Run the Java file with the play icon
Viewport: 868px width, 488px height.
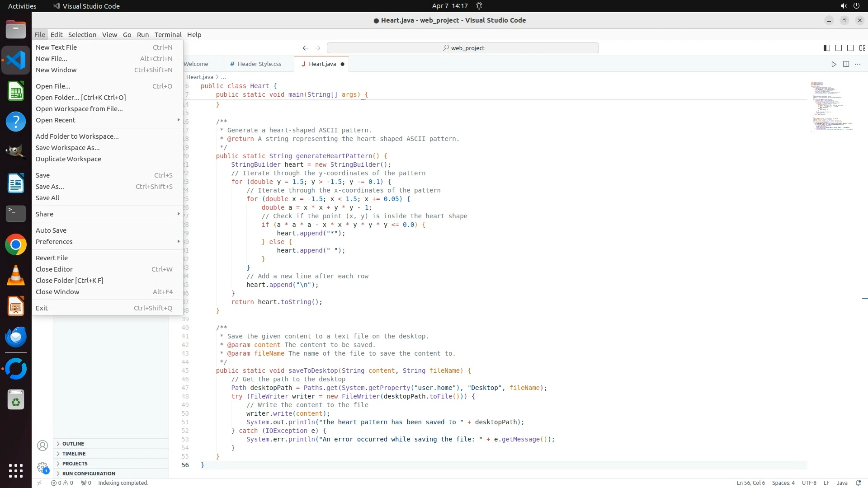(x=834, y=64)
